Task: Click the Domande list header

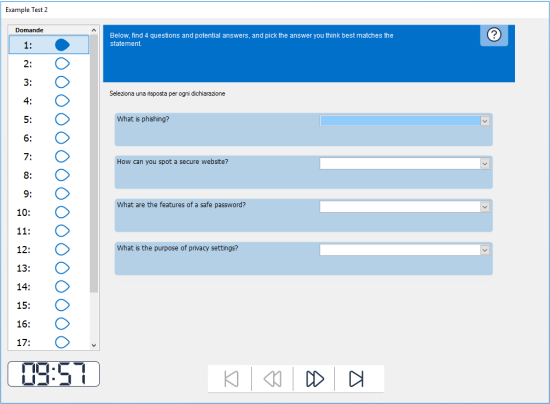Action: [x=49, y=30]
